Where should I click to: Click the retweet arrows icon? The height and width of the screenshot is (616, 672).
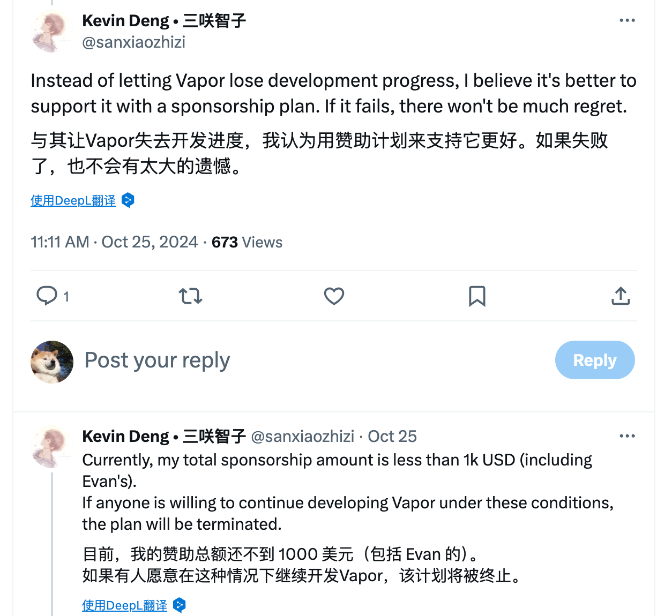190,296
